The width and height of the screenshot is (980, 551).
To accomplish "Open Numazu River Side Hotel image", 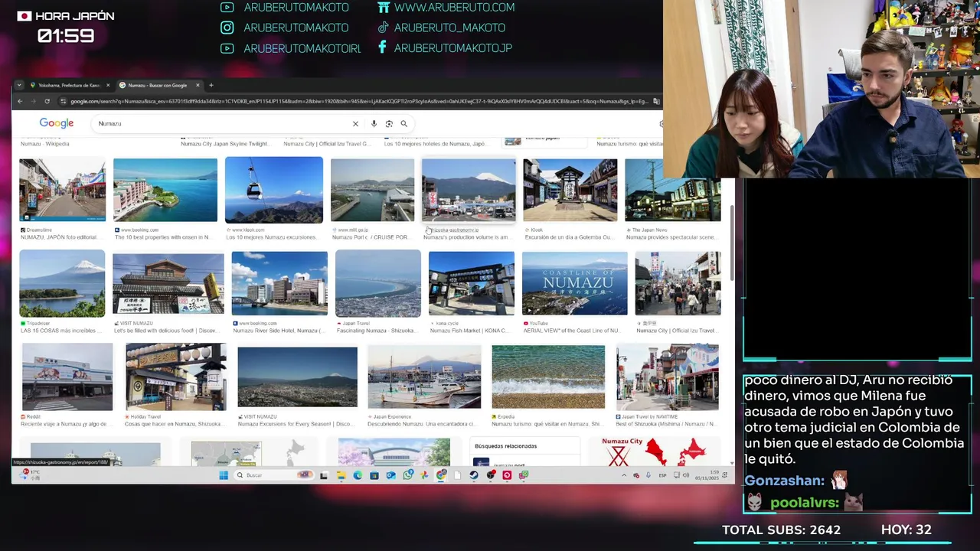I will (279, 283).
